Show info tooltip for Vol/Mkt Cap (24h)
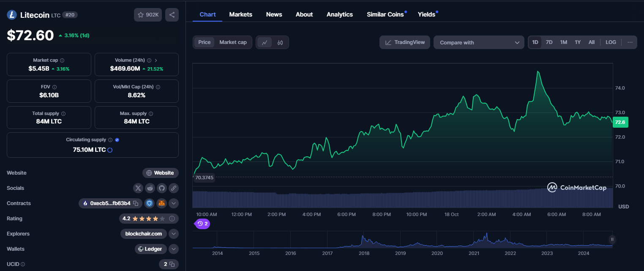The width and height of the screenshot is (644, 271). click(x=158, y=87)
